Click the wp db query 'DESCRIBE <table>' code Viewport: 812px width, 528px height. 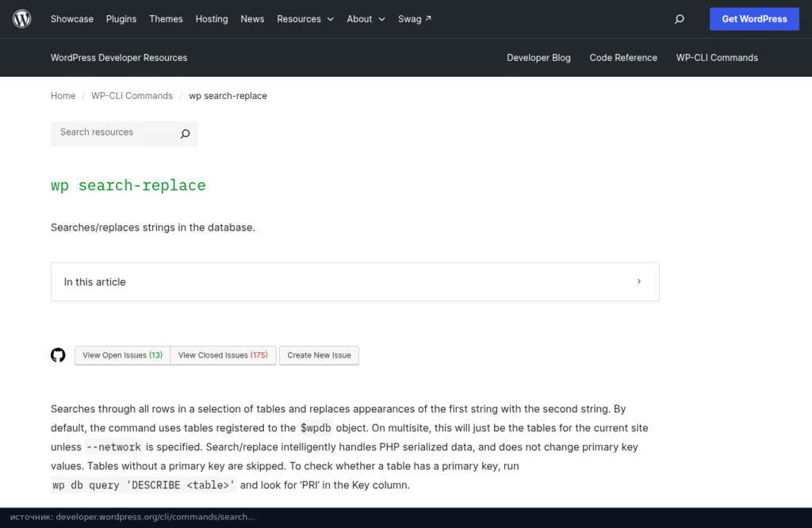click(144, 485)
